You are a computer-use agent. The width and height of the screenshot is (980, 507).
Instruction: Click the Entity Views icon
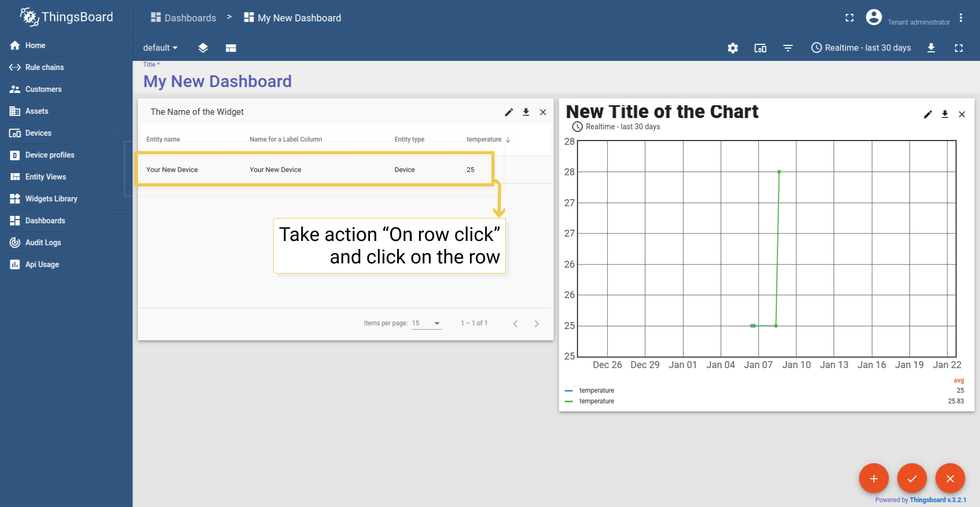point(15,177)
